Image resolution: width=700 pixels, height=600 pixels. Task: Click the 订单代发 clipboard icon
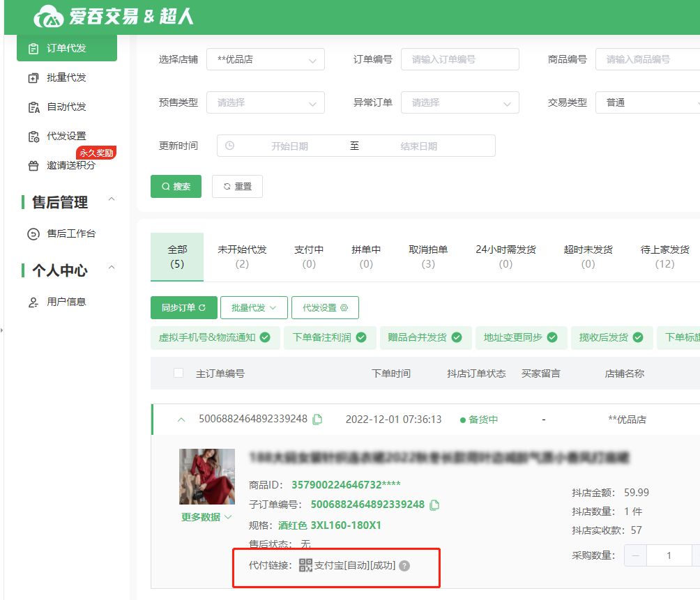click(x=33, y=49)
